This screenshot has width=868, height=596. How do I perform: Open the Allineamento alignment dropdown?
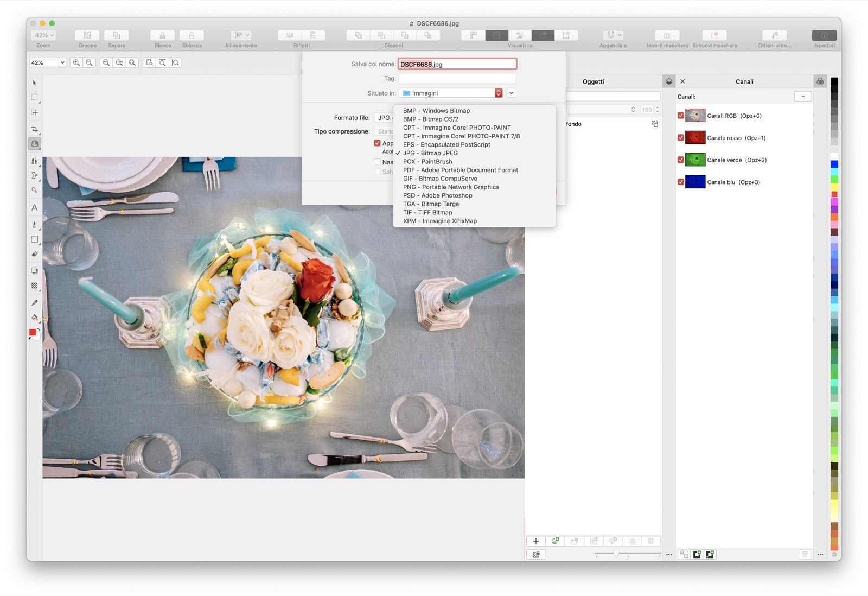pyautogui.click(x=241, y=35)
